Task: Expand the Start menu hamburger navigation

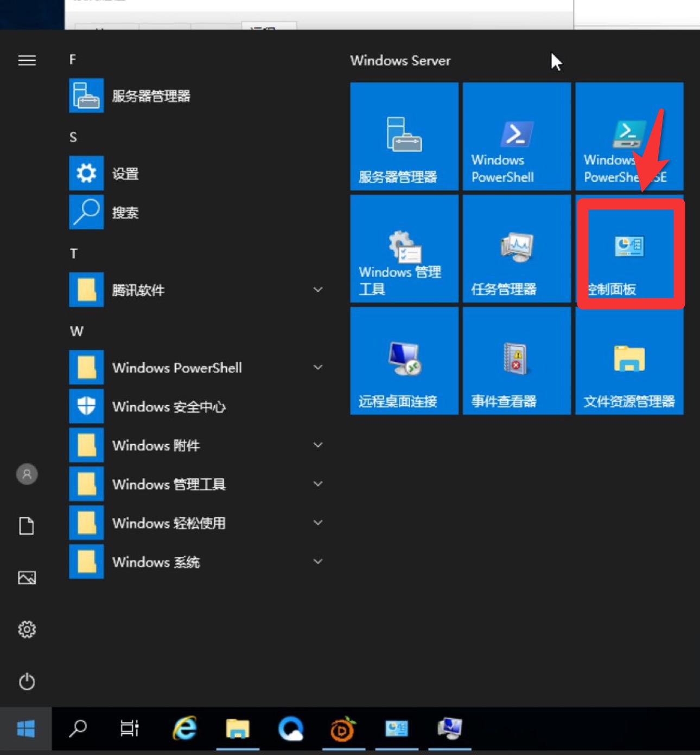Action: (x=27, y=60)
